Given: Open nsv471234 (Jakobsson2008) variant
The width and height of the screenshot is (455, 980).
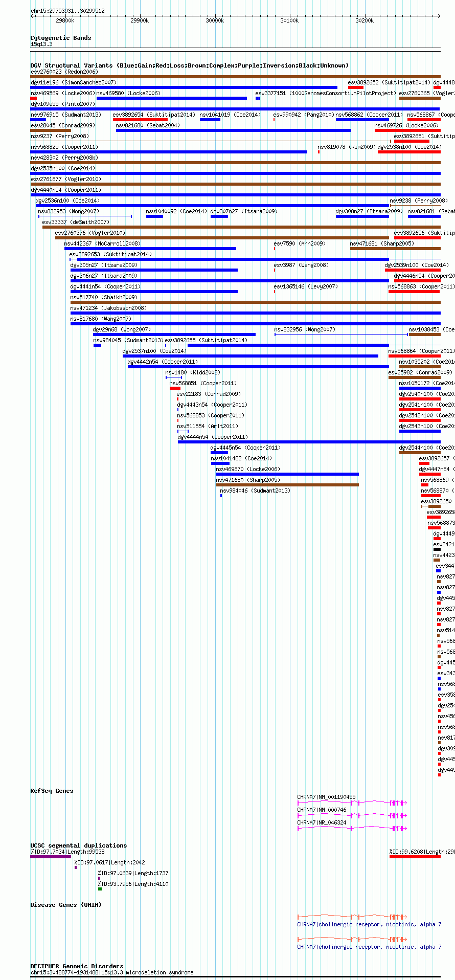Looking at the screenshot, I should [109, 308].
